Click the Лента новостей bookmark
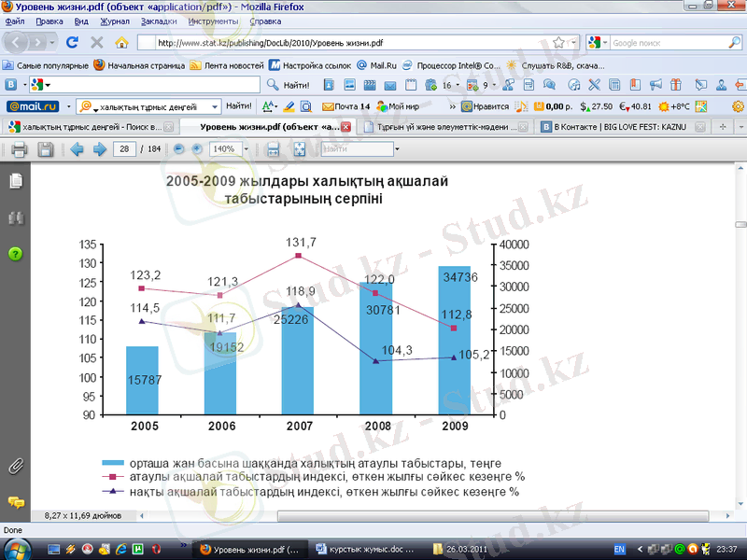Screen dimensions: 747x560 (x=227, y=65)
